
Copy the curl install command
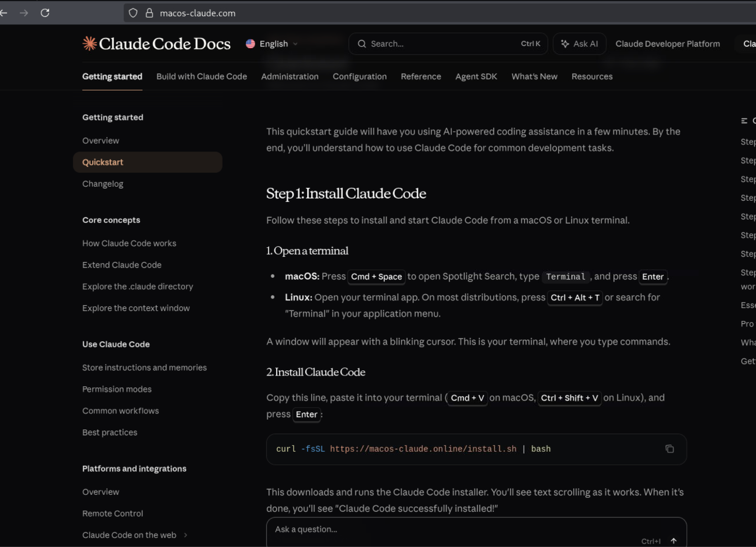coord(669,449)
